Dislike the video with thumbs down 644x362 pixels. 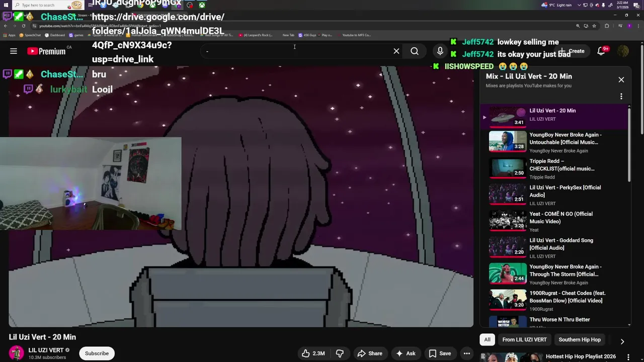tap(340, 353)
